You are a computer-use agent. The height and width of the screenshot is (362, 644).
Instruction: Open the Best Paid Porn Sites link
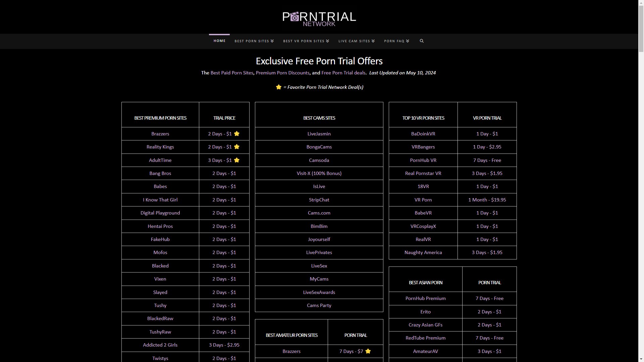click(x=232, y=73)
